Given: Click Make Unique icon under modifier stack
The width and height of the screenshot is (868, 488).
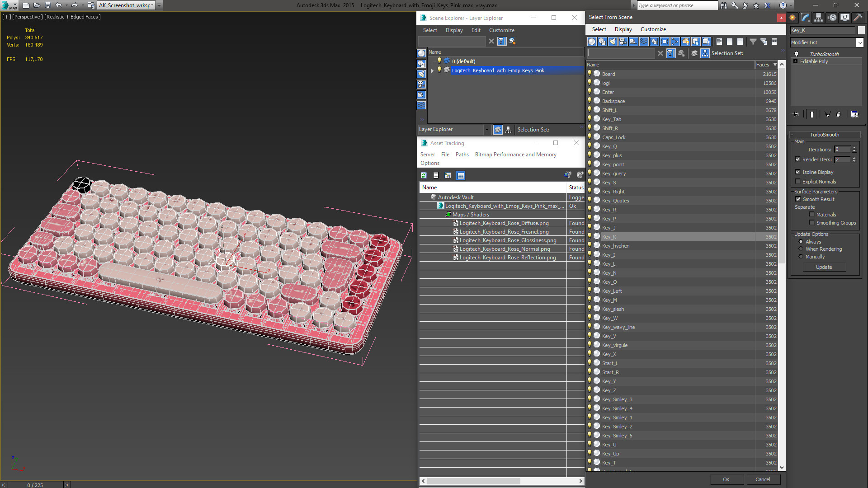Looking at the screenshot, I should (827, 114).
